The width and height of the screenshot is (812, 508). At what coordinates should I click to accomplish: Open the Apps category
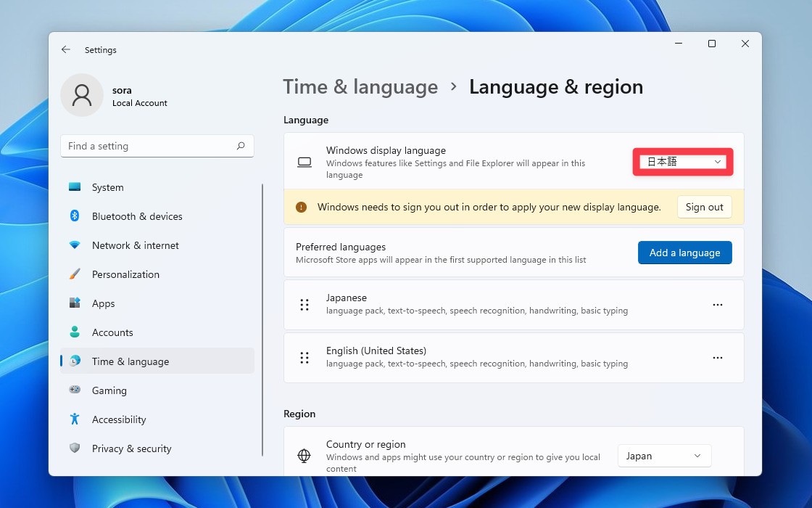coord(157,303)
